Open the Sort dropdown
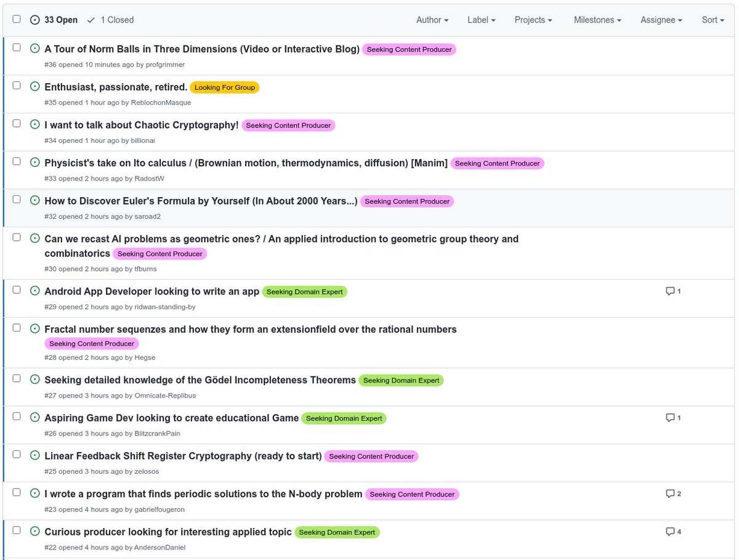Screen dimensions: 739x560 pos(713,20)
